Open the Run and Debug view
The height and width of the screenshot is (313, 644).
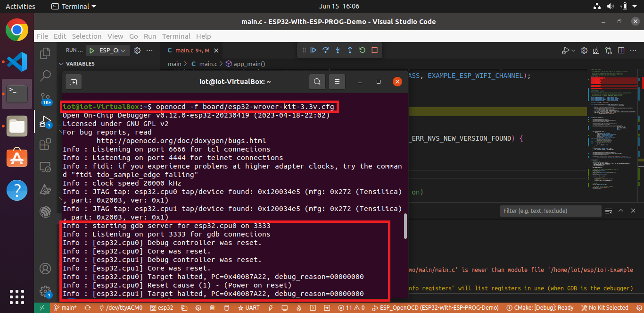tap(45, 121)
